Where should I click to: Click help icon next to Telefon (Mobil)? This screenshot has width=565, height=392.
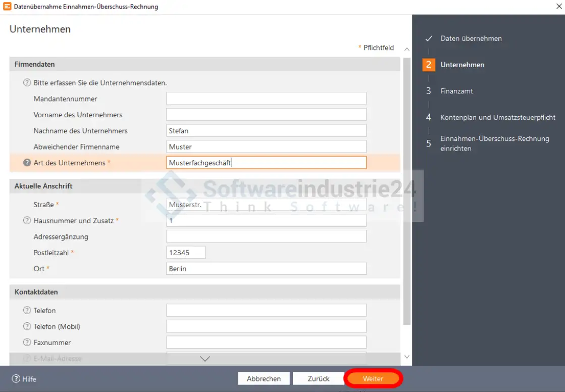click(27, 326)
